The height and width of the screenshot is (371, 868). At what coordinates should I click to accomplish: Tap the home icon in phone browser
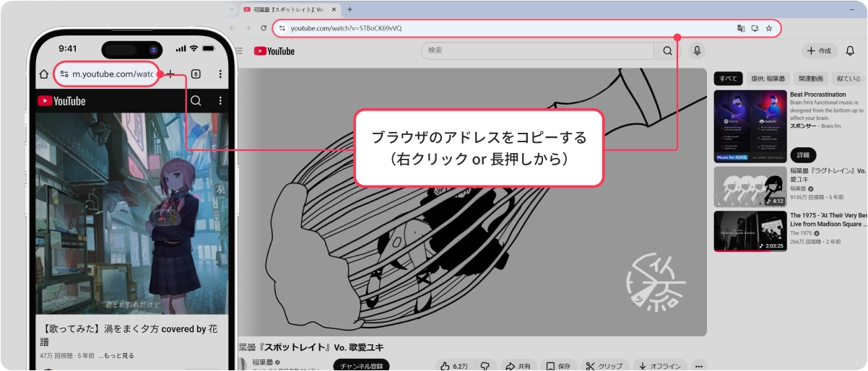(44, 74)
